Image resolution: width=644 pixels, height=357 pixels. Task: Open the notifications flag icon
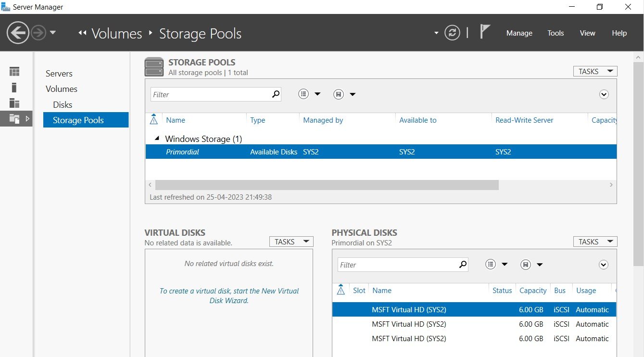pyautogui.click(x=485, y=32)
